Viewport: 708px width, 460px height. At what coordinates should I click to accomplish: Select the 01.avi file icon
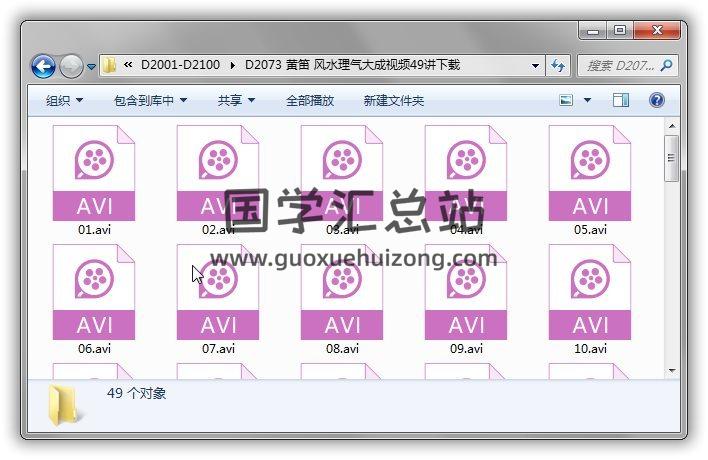pos(94,173)
